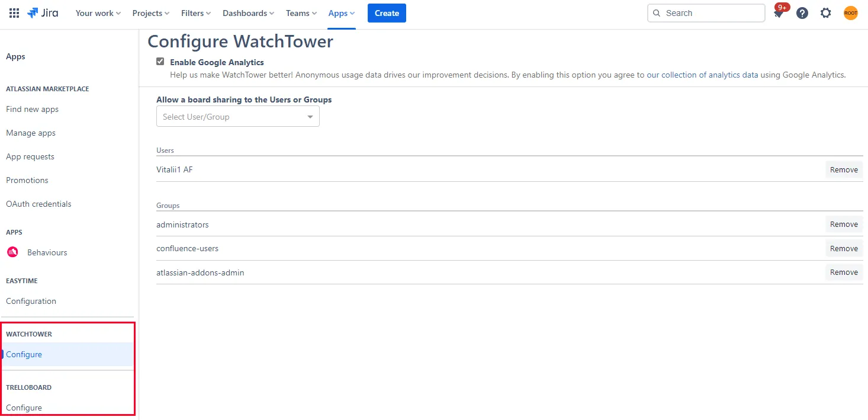The width and height of the screenshot is (868, 420).
Task: Toggle Enable Google Analytics checkbox
Action: tap(160, 62)
